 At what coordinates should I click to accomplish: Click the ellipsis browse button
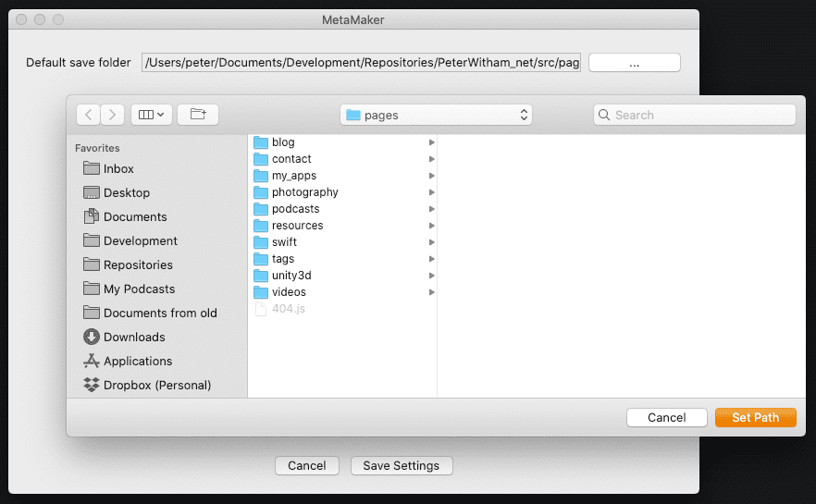pos(635,62)
